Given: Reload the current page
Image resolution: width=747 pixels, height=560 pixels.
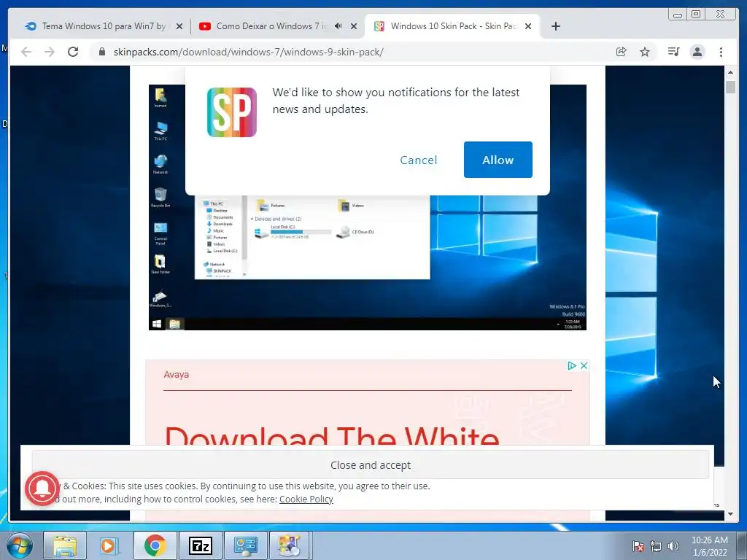Looking at the screenshot, I should point(73,52).
